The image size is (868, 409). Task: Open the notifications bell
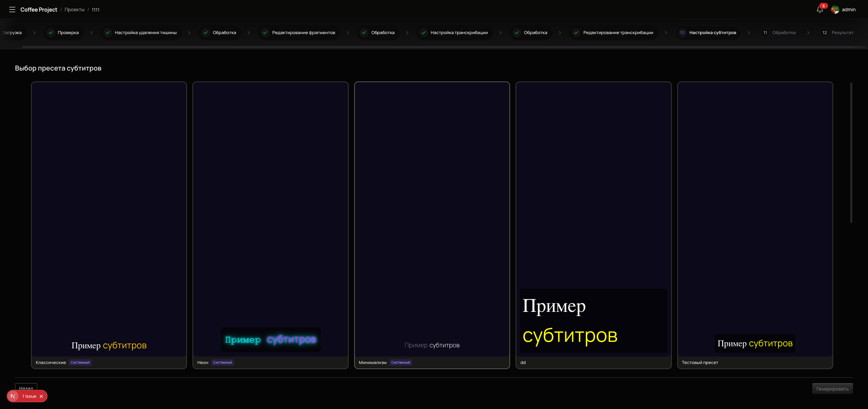(x=820, y=10)
